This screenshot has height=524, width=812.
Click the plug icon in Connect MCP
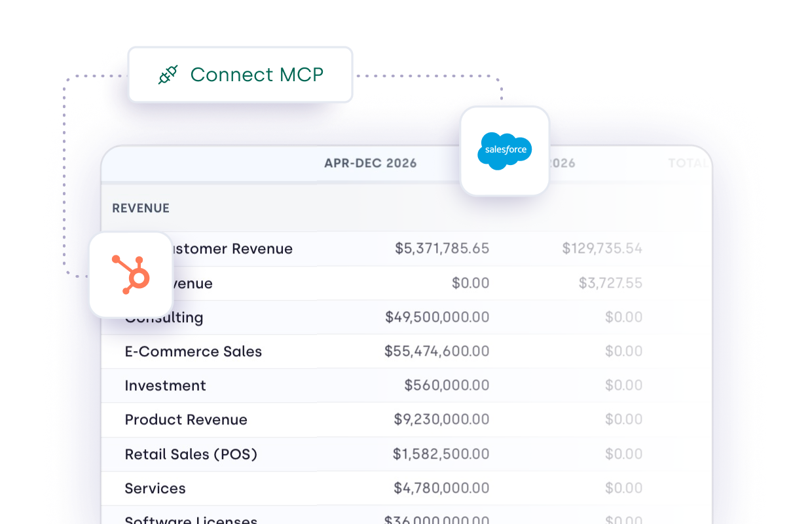[x=168, y=75]
